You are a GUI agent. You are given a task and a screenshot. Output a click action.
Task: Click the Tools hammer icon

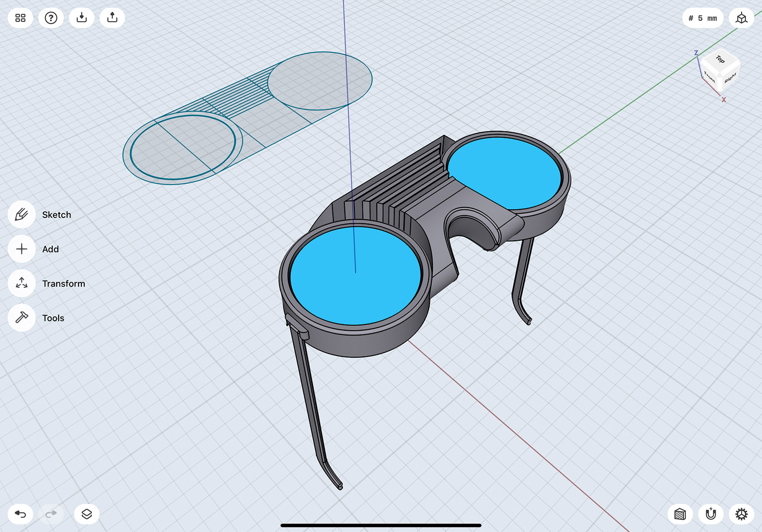click(21, 318)
